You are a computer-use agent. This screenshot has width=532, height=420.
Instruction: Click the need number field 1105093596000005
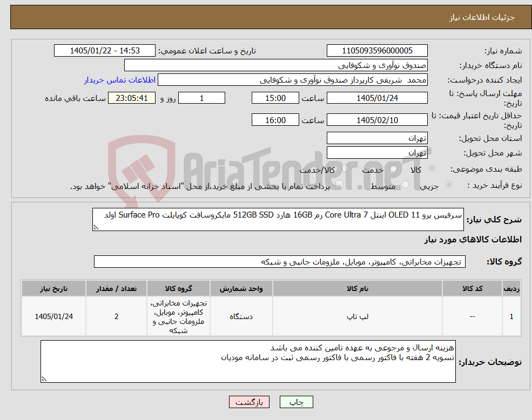pyautogui.click(x=377, y=51)
